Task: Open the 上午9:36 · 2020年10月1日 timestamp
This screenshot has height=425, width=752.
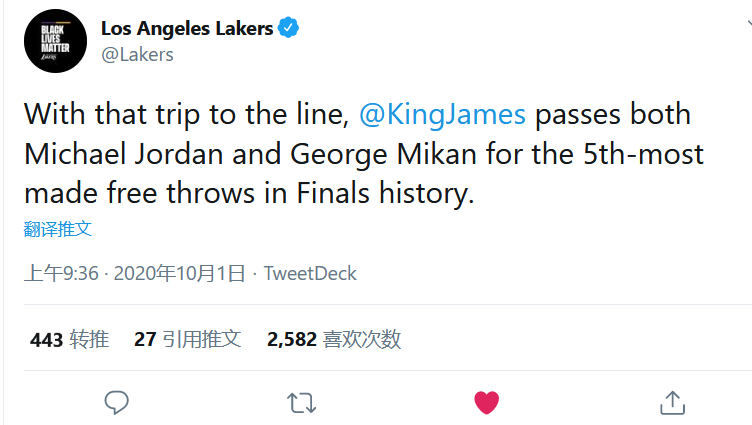Action: tap(135, 273)
